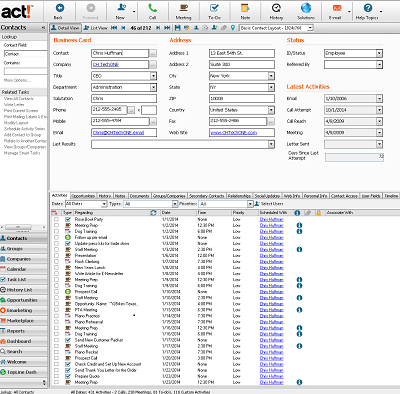Tick the New Years Lunch checkbox

pyautogui.click(x=56, y=268)
